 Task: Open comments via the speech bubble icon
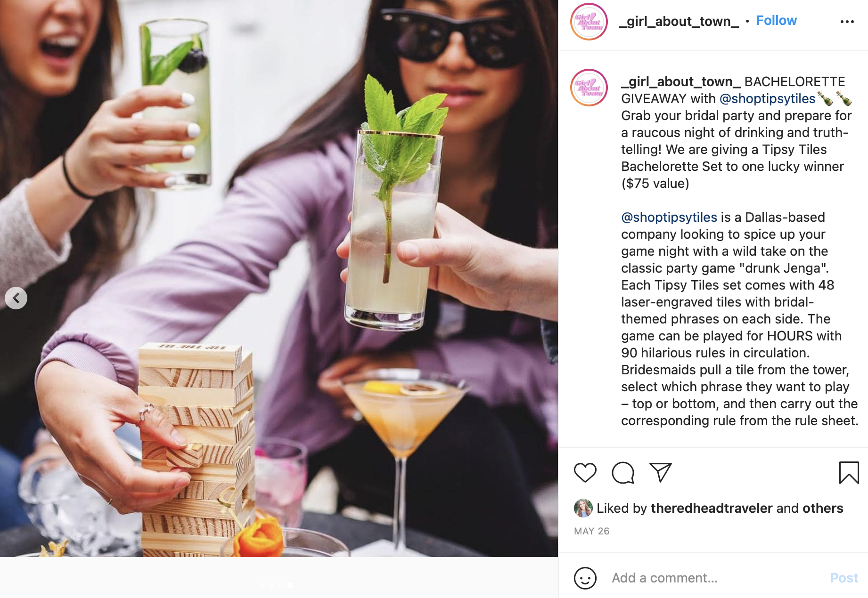(x=622, y=473)
